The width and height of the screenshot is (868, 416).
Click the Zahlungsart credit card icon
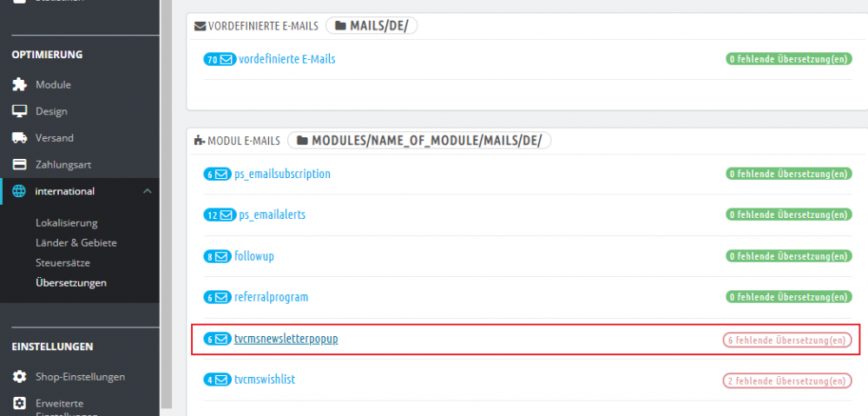[x=19, y=164]
